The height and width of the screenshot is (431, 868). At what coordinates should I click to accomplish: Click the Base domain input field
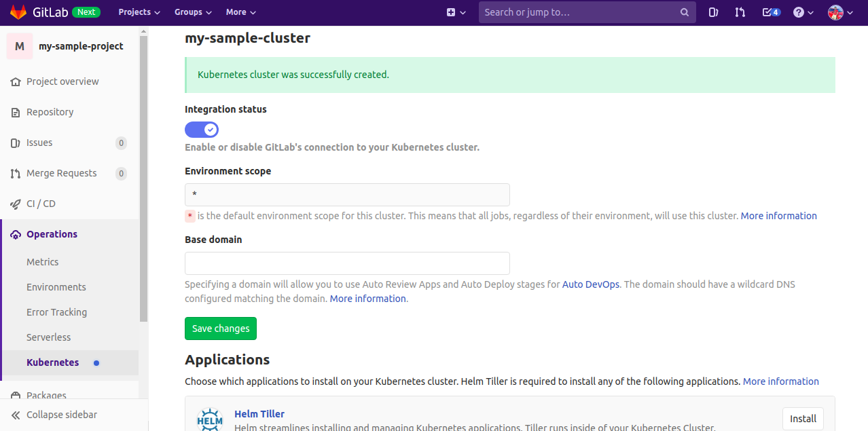347,263
